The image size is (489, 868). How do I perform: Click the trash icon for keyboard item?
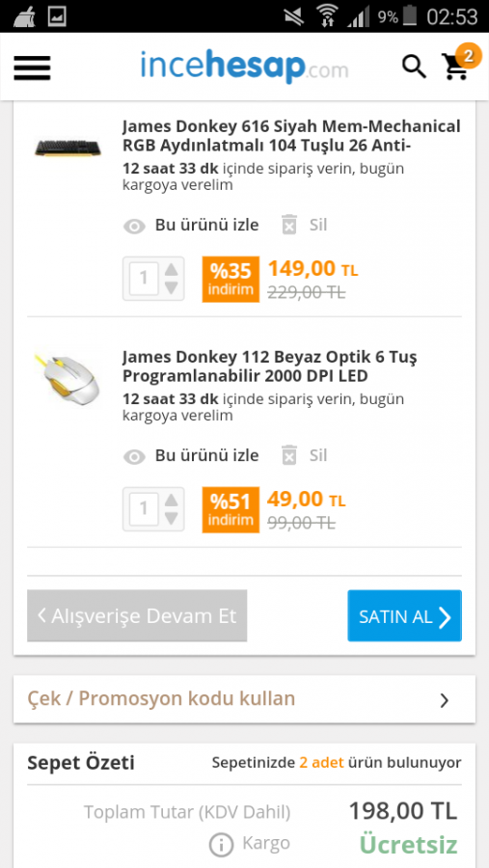289,225
